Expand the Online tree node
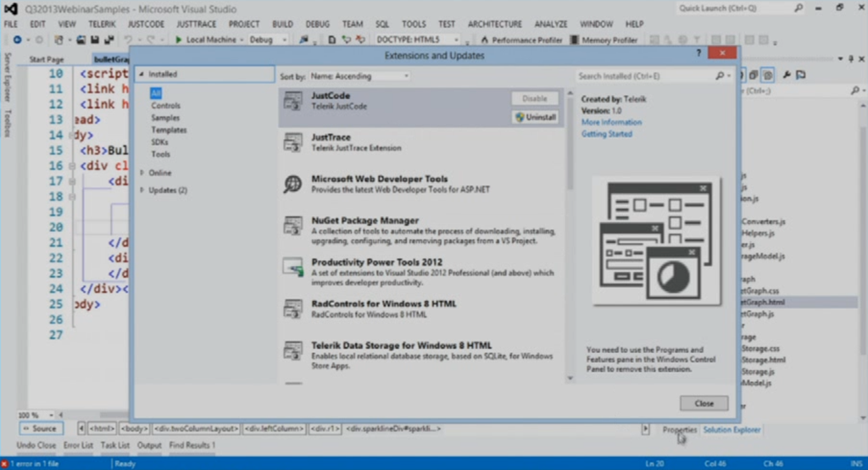The height and width of the screenshot is (470, 868). point(142,173)
